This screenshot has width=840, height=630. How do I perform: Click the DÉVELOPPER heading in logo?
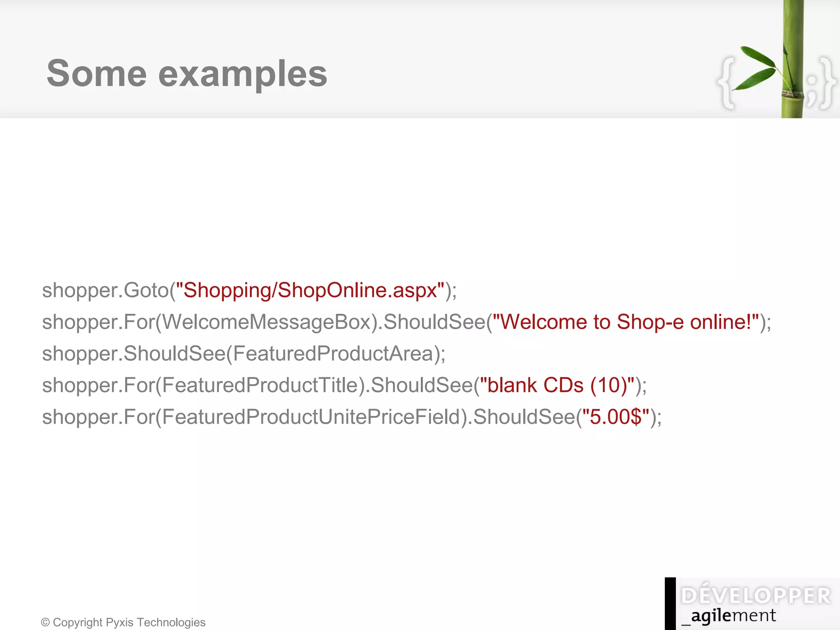(756, 596)
